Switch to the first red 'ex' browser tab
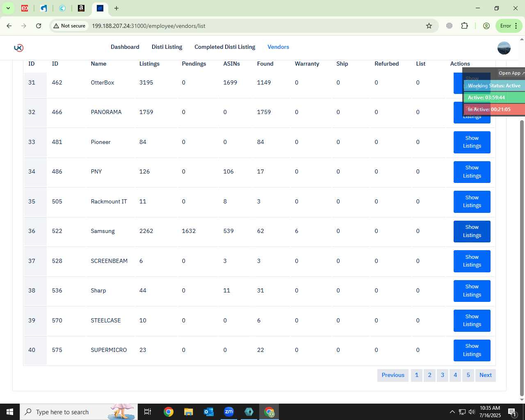This screenshot has height=420, width=525. (x=25, y=8)
